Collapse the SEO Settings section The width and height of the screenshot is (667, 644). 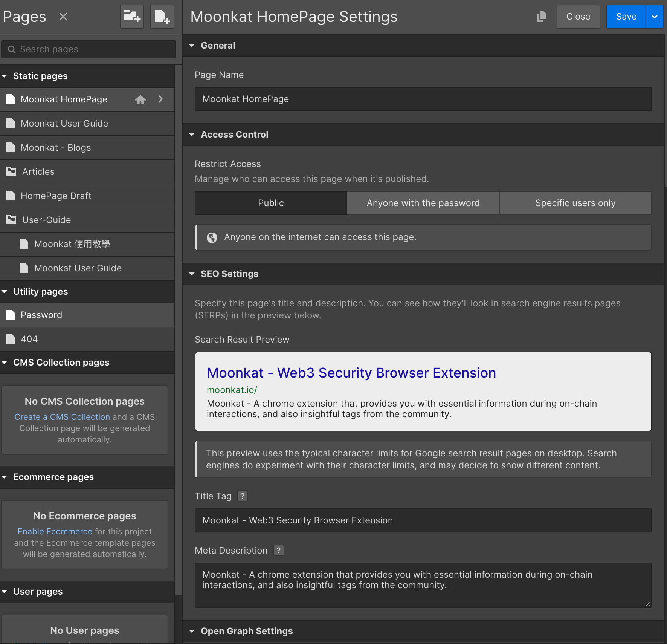[192, 274]
